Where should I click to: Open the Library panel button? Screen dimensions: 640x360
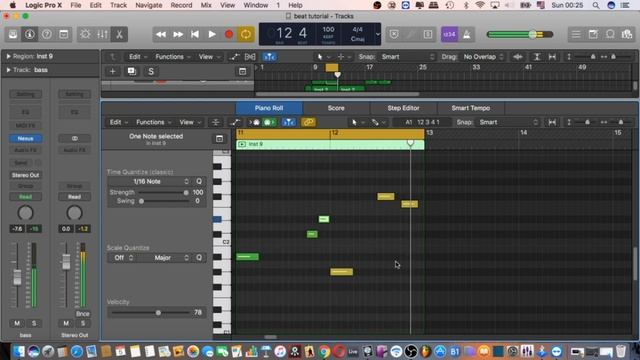(x=13, y=34)
